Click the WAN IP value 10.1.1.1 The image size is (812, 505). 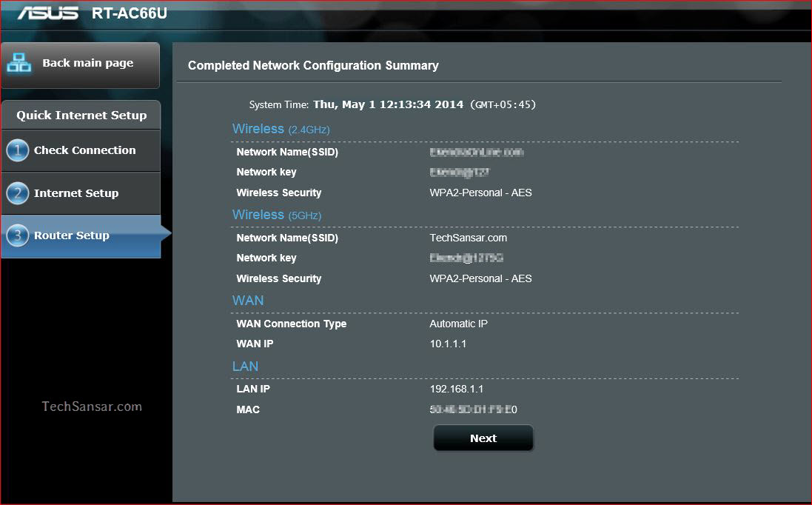pyautogui.click(x=447, y=344)
